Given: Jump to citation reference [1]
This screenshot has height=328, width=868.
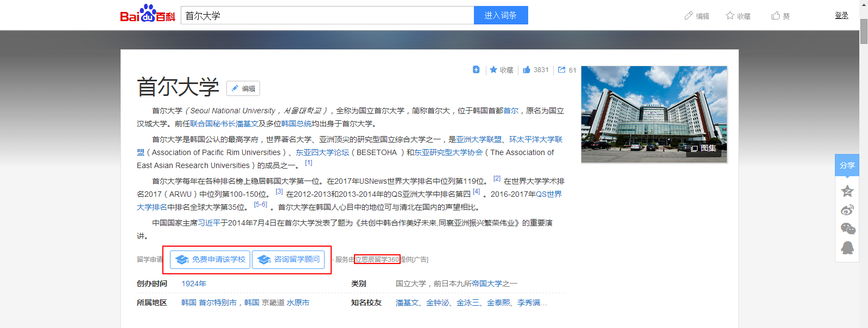Looking at the screenshot, I should [x=308, y=163].
